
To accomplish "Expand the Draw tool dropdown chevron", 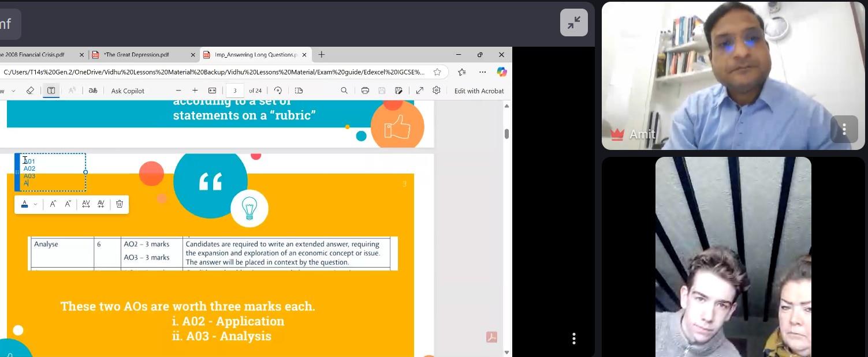I will (x=13, y=91).
